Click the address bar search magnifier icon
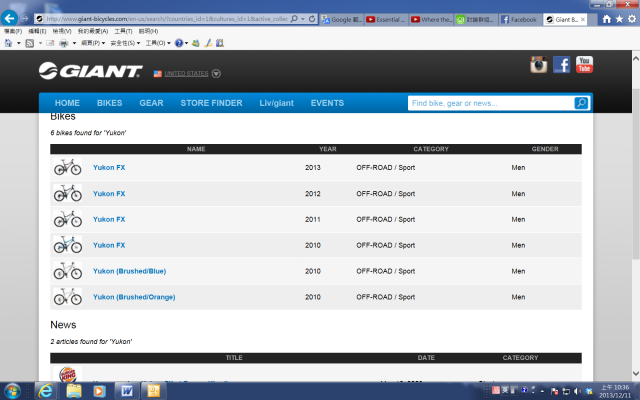640x400 pixels. 294,19
